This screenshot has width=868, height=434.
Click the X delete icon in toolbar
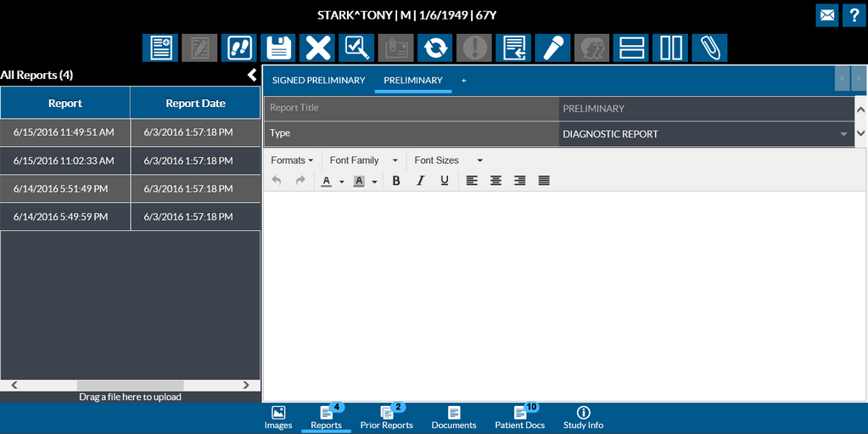(x=318, y=48)
